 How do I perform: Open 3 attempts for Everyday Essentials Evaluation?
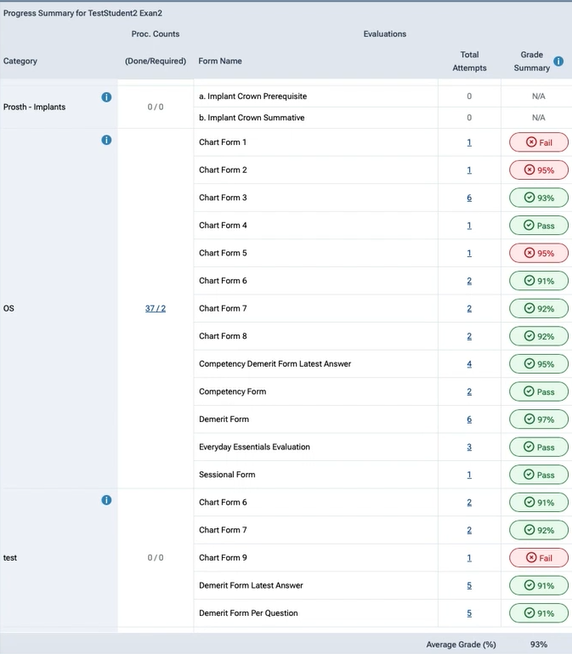(x=469, y=447)
